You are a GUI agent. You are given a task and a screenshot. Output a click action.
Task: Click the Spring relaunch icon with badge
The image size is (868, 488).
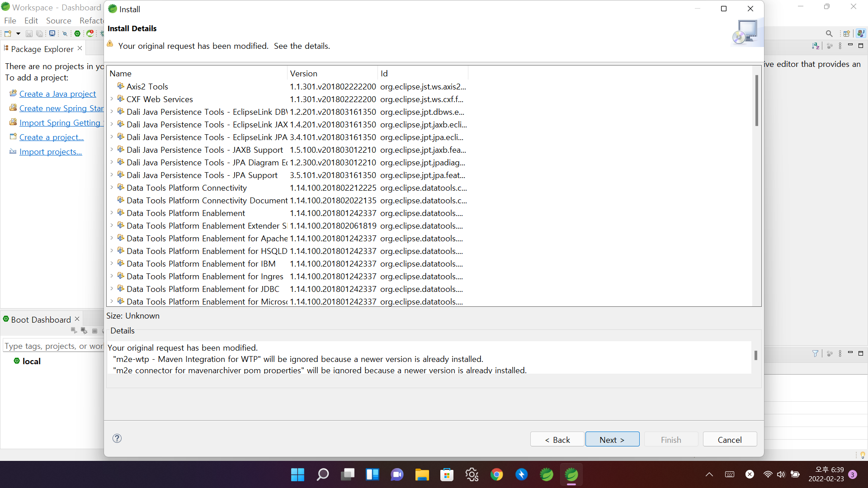tap(90, 33)
